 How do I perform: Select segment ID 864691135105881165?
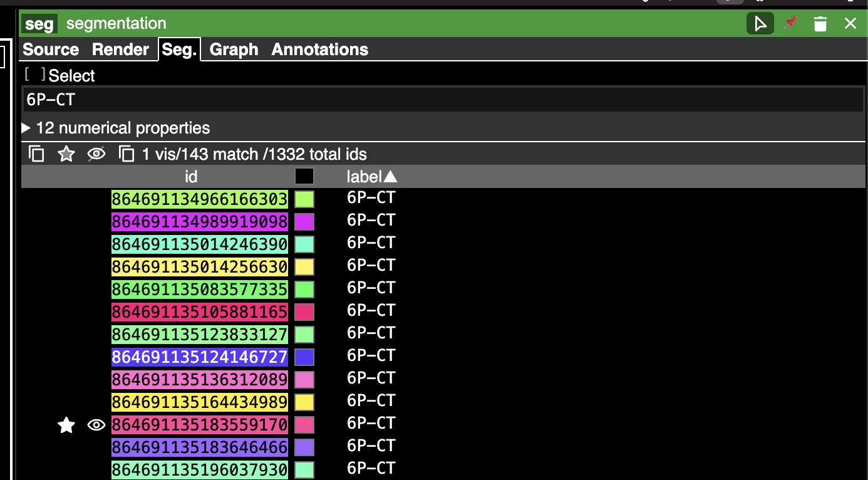pyautogui.click(x=200, y=312)
